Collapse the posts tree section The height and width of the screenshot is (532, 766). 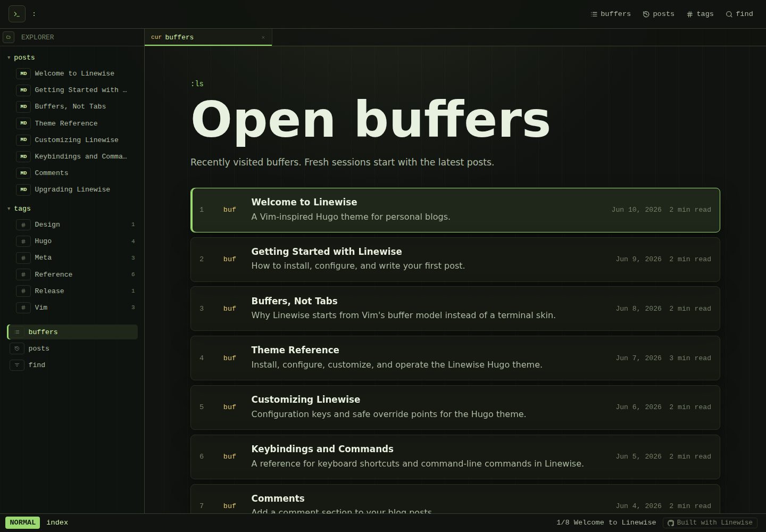[x=21, y=57]
